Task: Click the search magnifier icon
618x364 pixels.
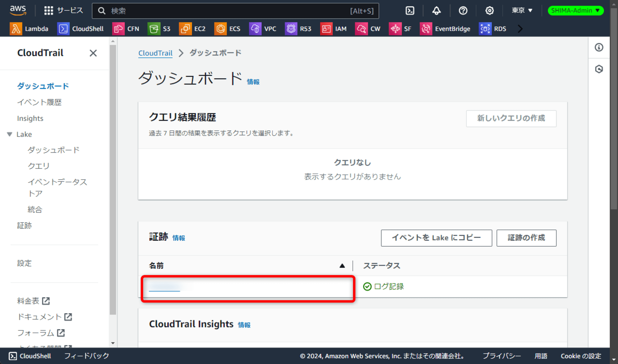Action: (102, 11)
